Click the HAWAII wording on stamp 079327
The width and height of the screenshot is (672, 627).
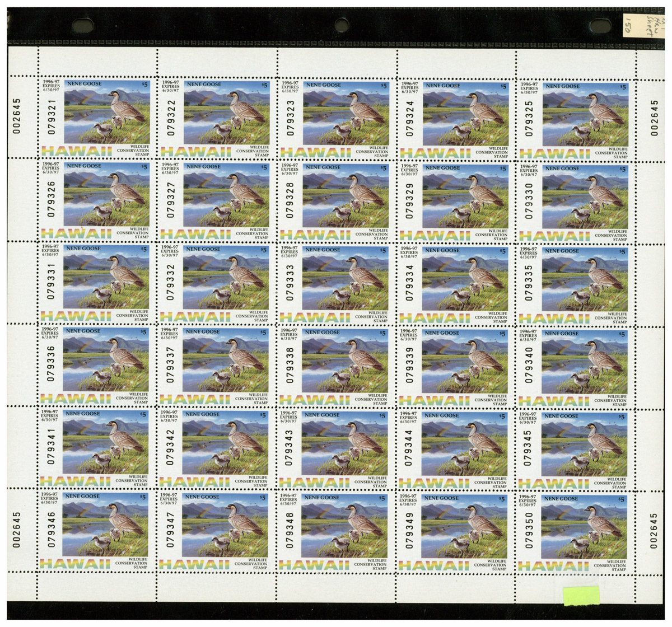(195, 234)
